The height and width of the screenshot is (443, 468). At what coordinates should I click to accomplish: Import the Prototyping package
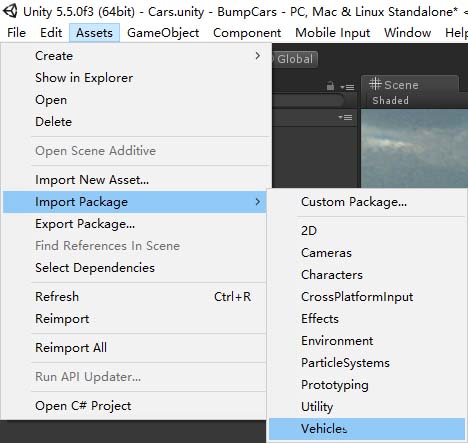click(367, 384)
